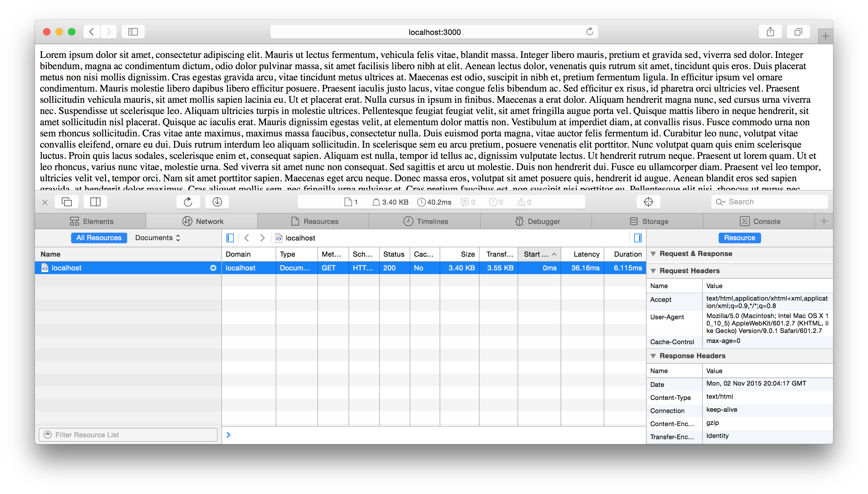Select the localhost resource row
868x494 pixels.
[128, 268]
